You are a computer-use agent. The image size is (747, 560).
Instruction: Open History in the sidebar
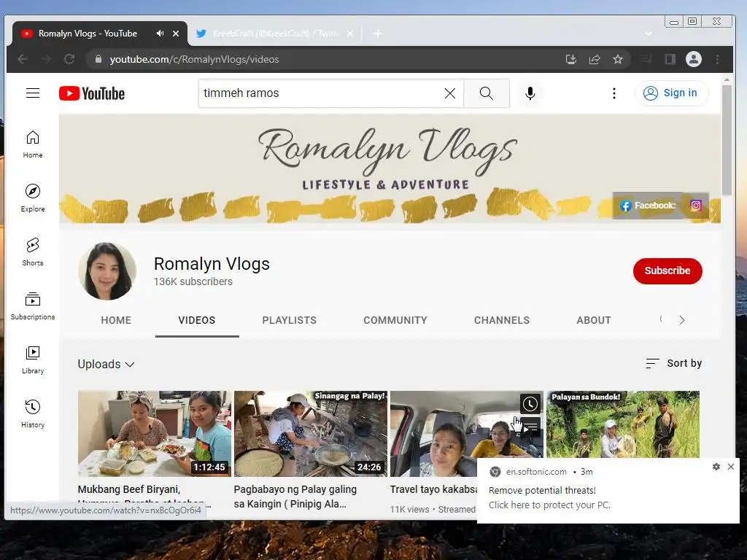[32, 414]
